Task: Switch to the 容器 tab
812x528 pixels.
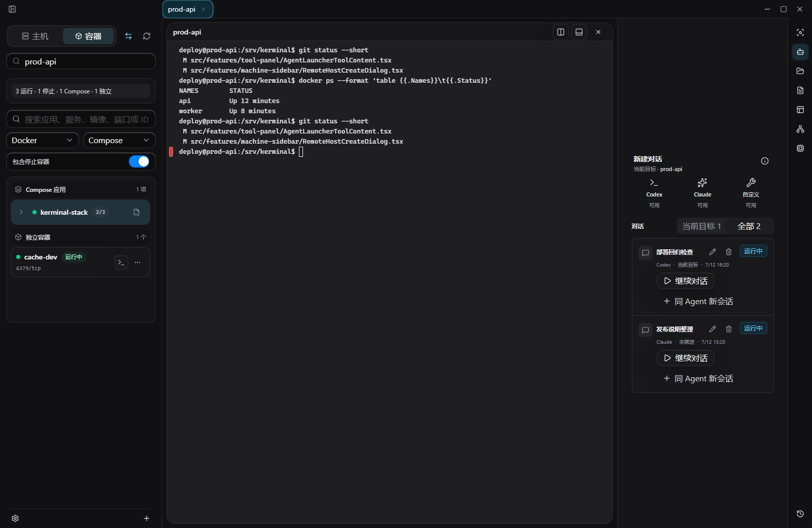Action: (x=88, y=36)
